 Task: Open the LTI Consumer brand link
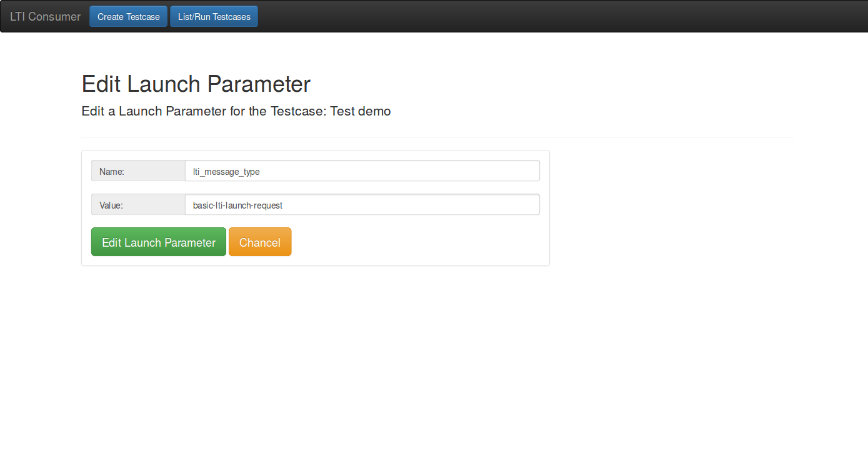pos(45,17)
